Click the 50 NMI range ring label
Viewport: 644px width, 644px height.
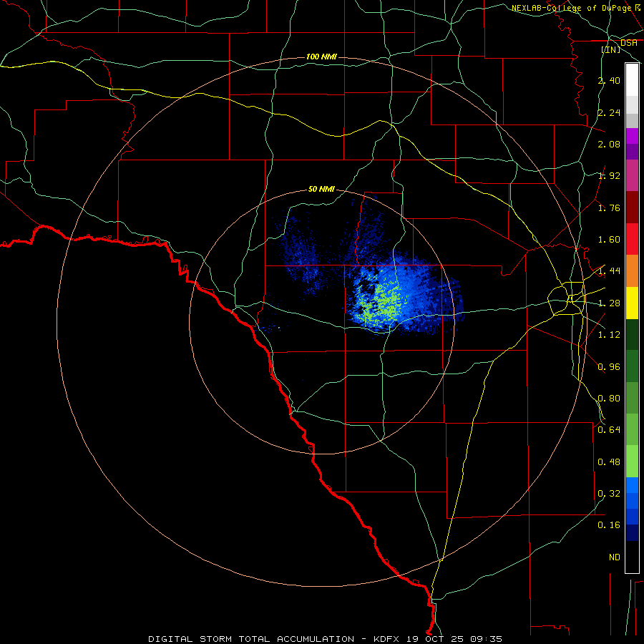click(321, 189)
